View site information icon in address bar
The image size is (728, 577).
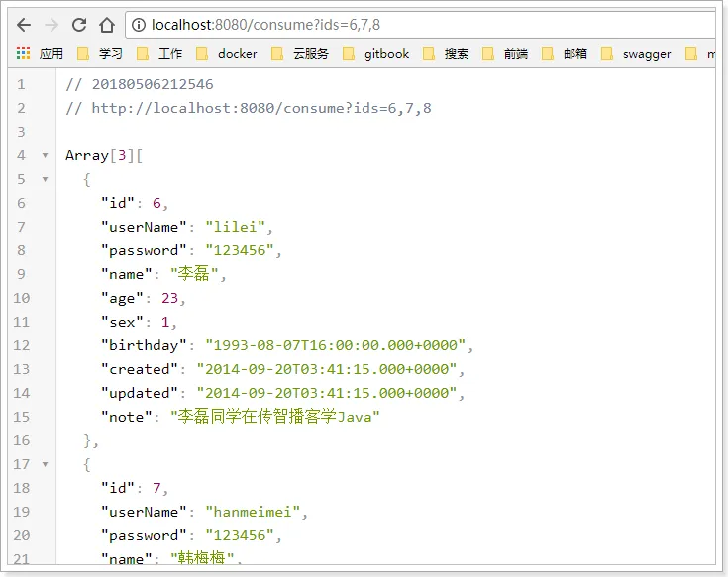[139, 25]
